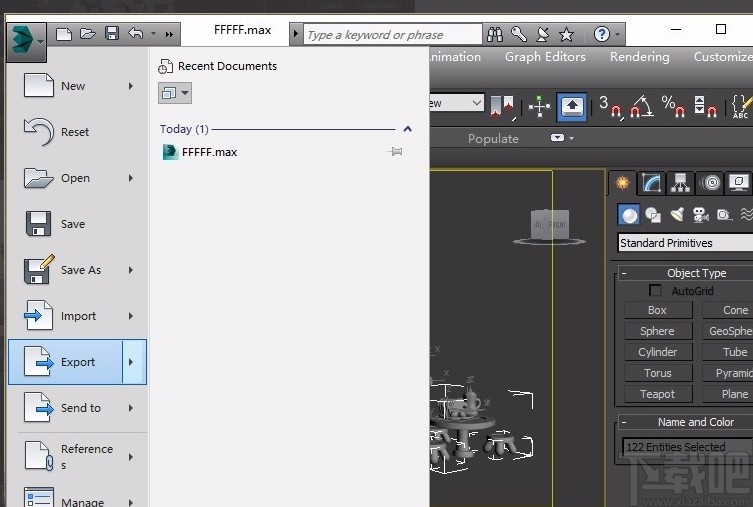Open the Help dropdown arrow
Viewport: 753px width, 507px height.
(618, 35)
